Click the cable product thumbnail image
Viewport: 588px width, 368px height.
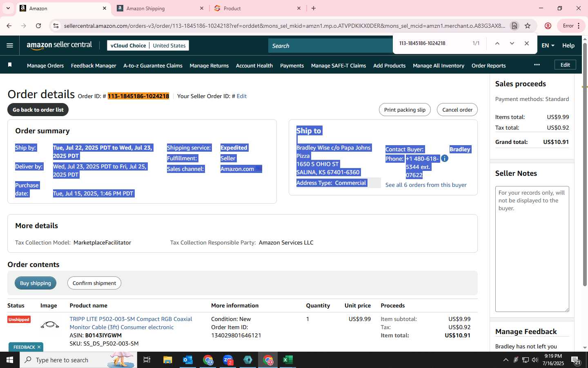click(50, 325)
